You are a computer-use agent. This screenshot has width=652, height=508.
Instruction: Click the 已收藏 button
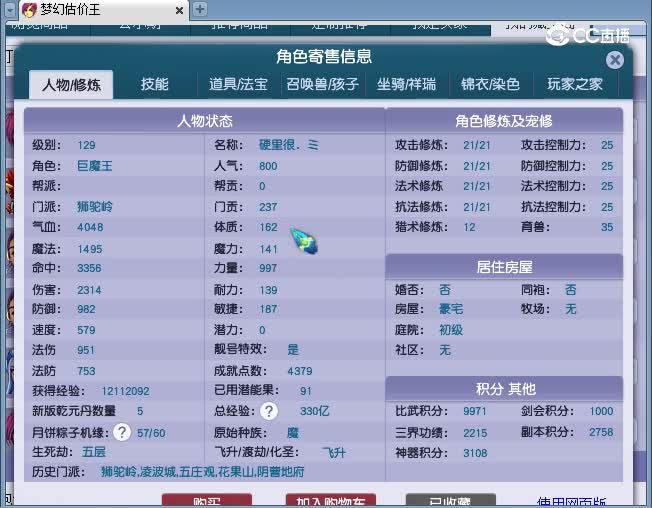tap(450, 500)
